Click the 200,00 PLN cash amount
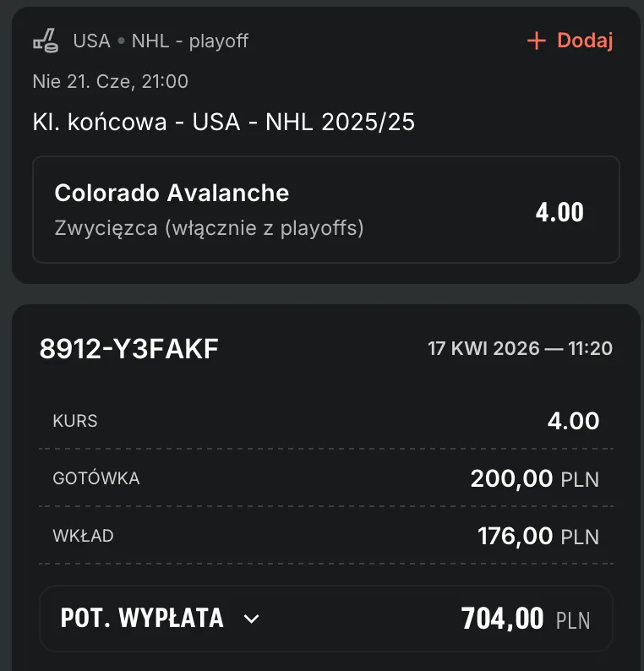Screen dimensions: 644x671 [534, 479]
